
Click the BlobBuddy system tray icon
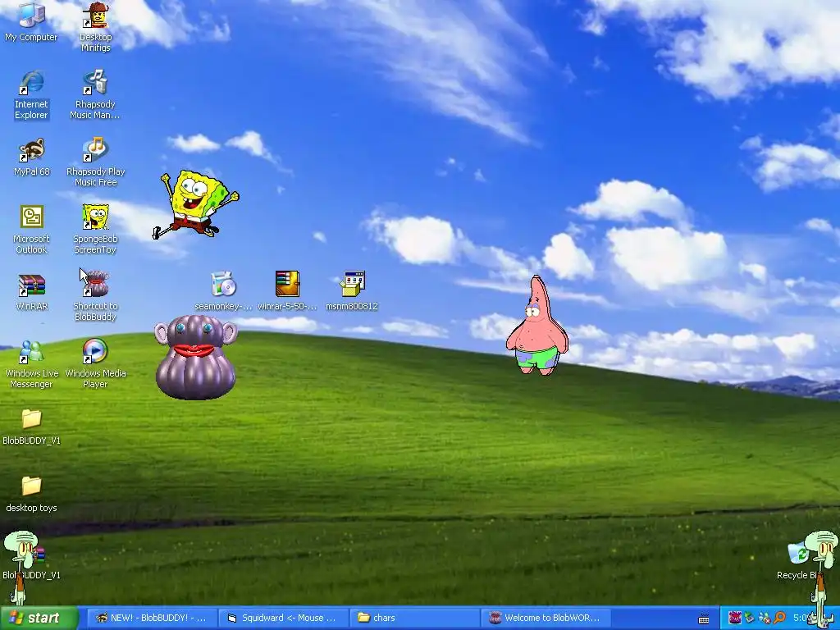pos(735,618)
